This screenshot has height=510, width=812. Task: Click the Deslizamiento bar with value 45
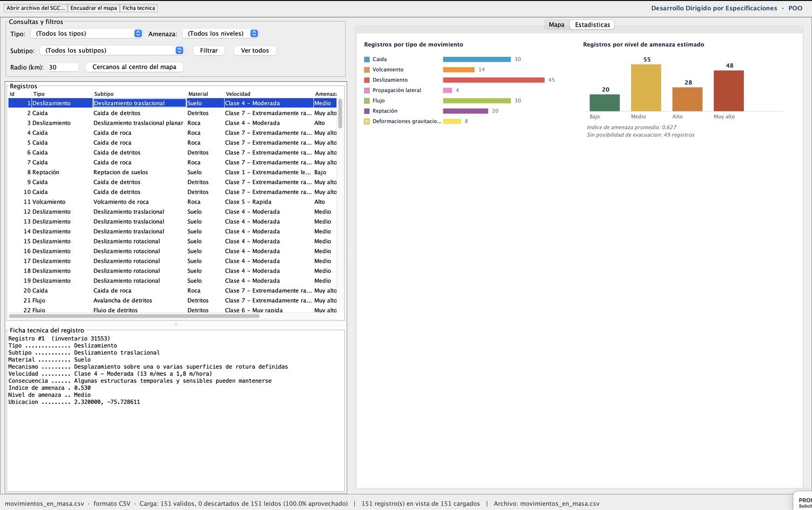pos(494,80)
